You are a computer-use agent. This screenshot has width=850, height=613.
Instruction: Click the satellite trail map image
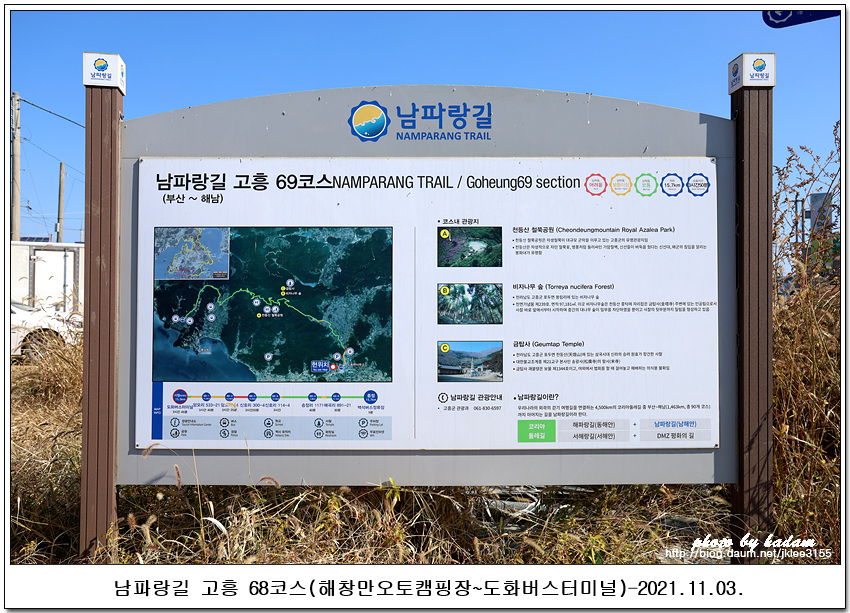pyautogui.click(x=273, y=304)
